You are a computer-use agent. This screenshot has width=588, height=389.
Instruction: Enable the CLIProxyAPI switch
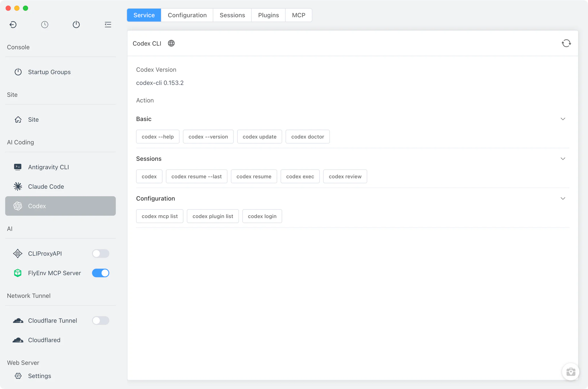(100, 253)
